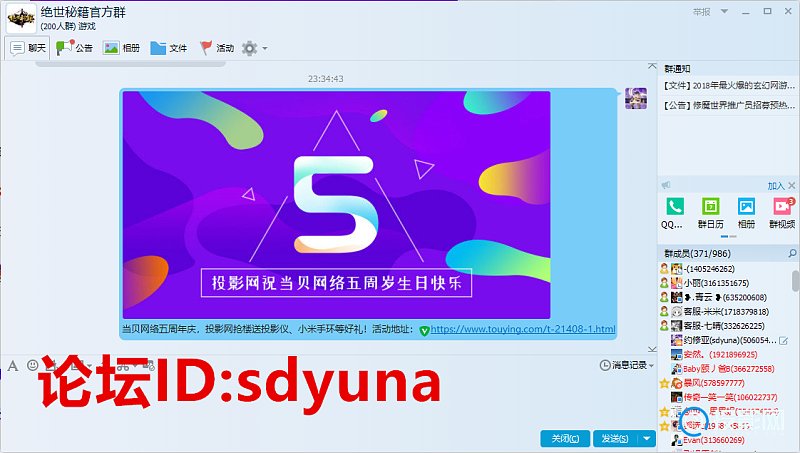This screenshot has height=453, width=800.
Task: Collapse chat area with top chevron
Action: click(652, 66)
